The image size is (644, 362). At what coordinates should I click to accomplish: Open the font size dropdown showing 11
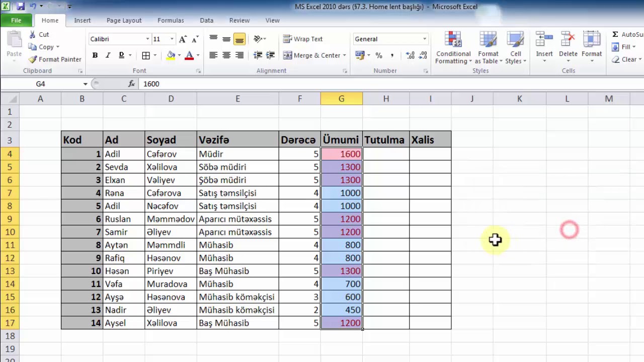pyautogui.click(x=172, y=39)
